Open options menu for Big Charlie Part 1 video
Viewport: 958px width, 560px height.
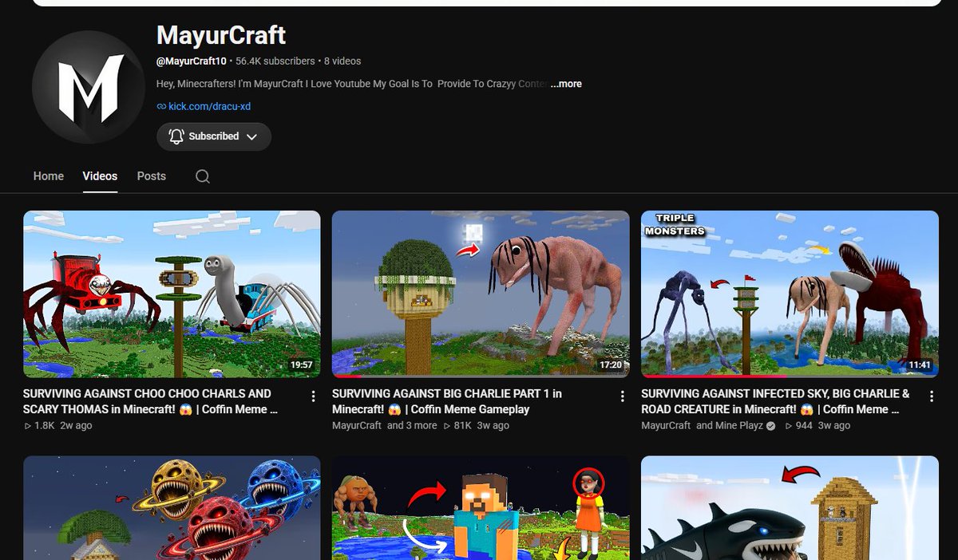coord(622,396)
